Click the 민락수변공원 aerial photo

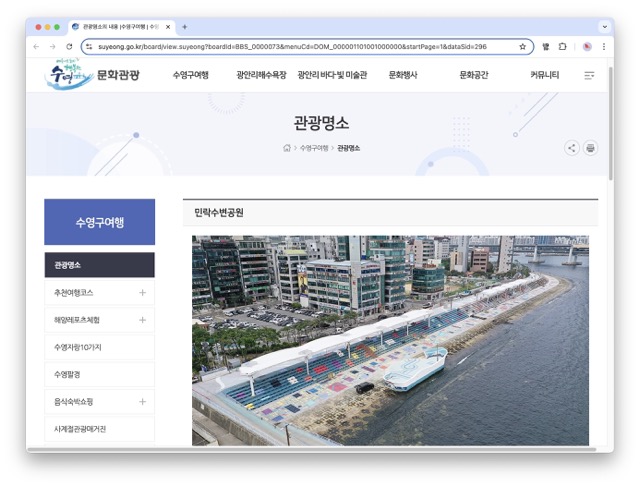[x=390, y=340]
